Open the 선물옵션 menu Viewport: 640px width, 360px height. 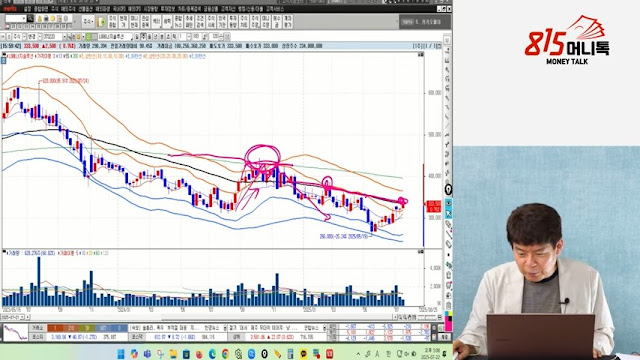click(85, 9)
